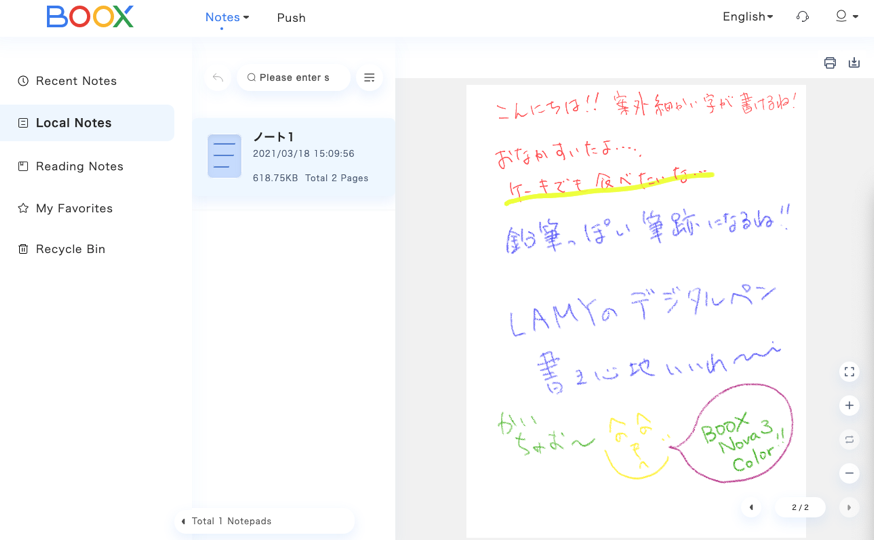Click the 2 / 2 page indicator
The height and width of the screenshot is (540, 874).
[x=800, y=507]
